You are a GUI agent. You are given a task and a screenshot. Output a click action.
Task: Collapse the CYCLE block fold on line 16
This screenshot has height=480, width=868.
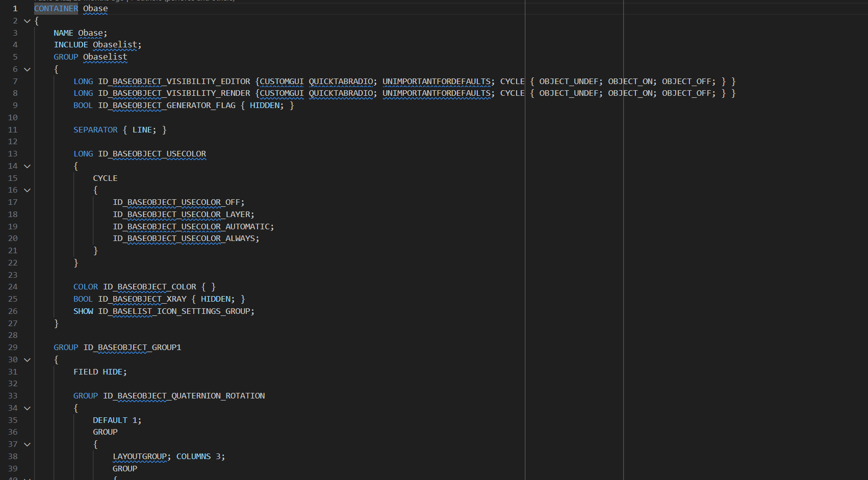pyautogui.click(x=27, y=190)
